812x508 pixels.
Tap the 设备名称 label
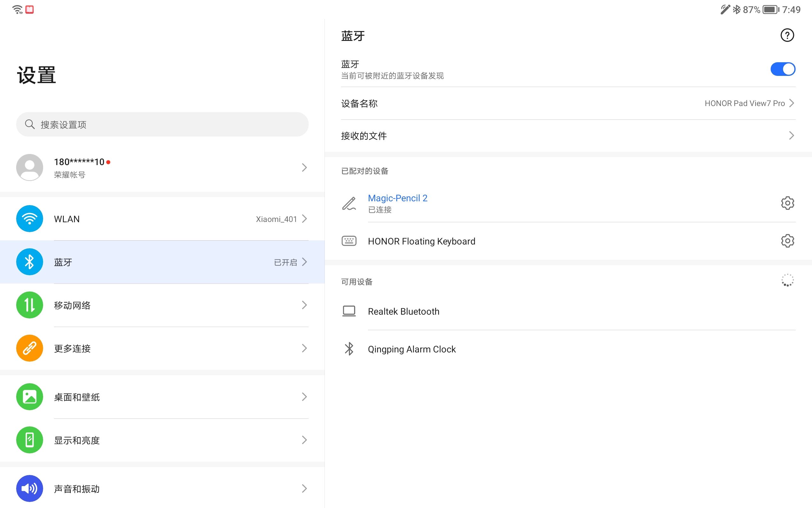[359, 104]
